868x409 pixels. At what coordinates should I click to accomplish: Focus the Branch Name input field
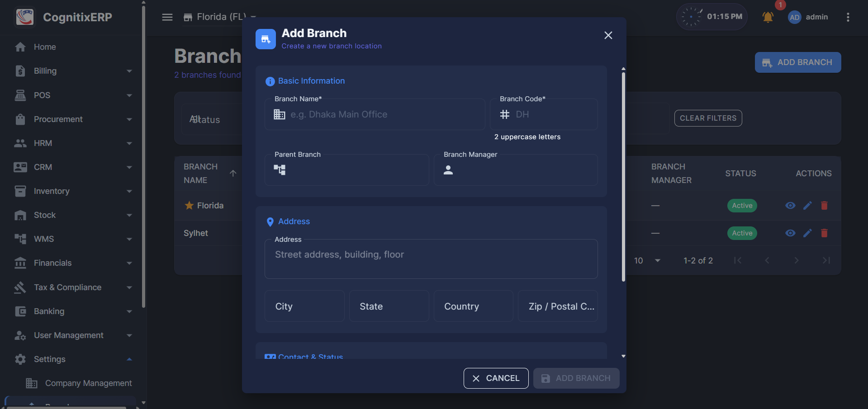tap(375, 114)
